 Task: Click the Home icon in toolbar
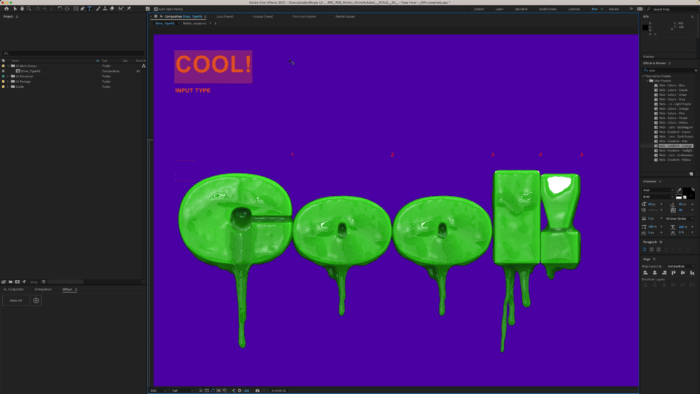[6, 8]
